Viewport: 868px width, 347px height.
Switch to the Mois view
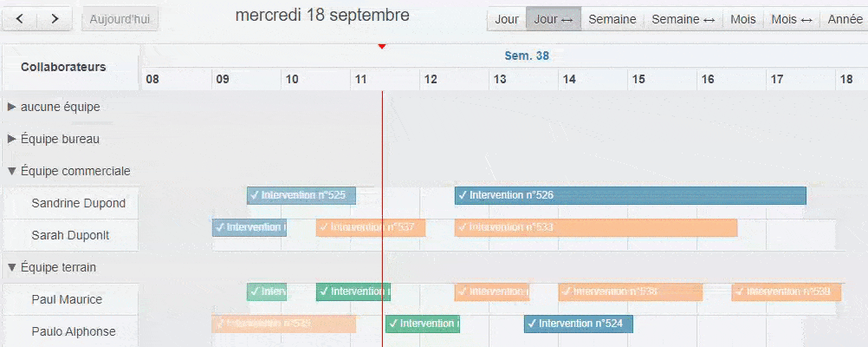click(743, 19)
